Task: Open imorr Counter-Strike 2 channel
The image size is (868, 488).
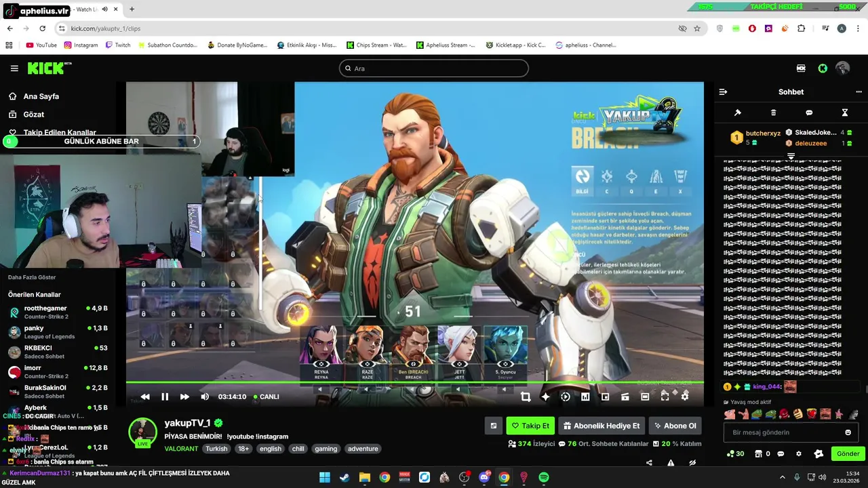Action: click(58, 371)
